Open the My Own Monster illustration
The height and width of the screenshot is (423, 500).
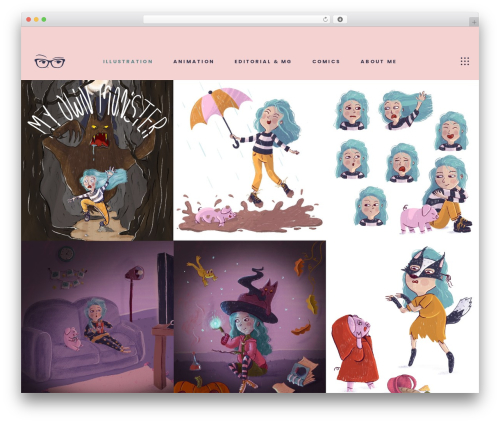[x=97, y=160]
